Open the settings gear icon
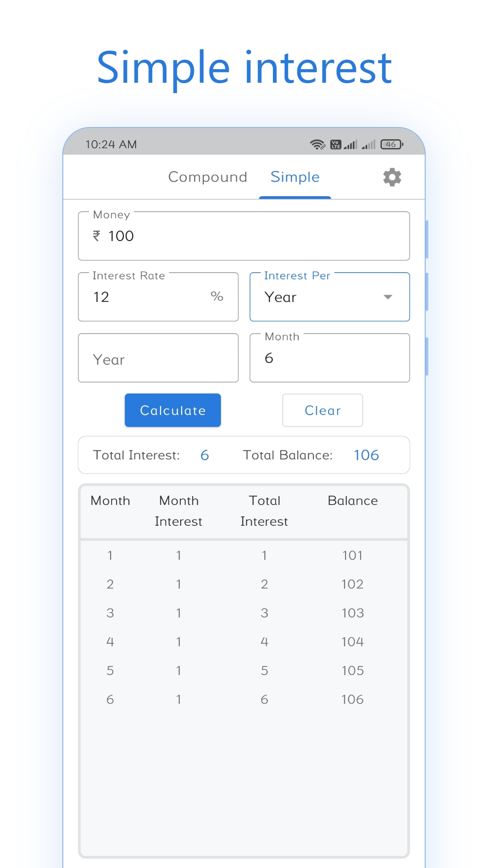 click(x=392, y=177)
